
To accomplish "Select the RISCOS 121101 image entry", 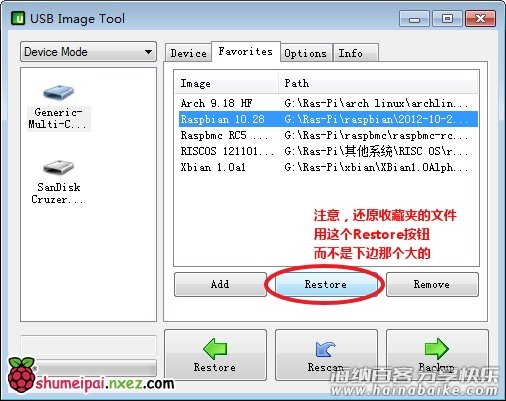I will [x=328, y=151].
